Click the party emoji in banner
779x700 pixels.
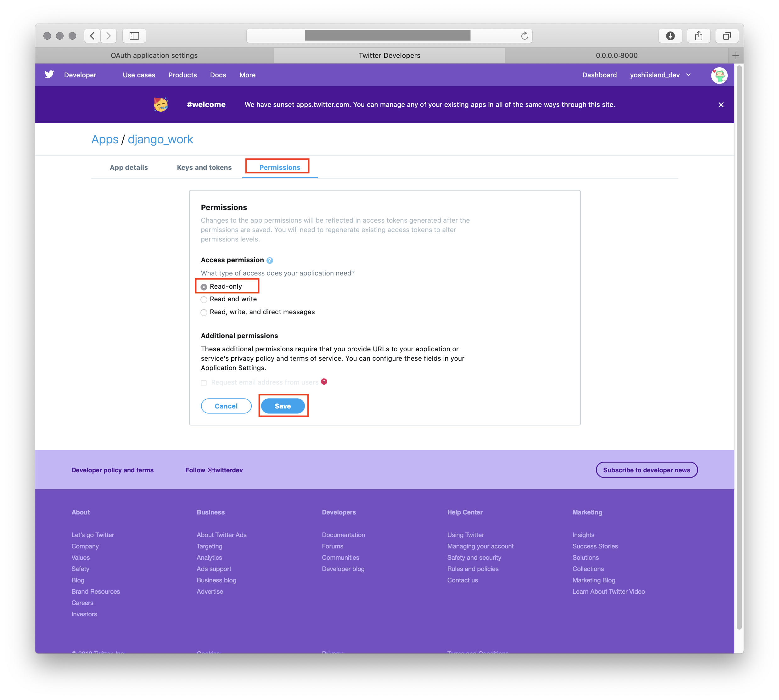(161, 104)
